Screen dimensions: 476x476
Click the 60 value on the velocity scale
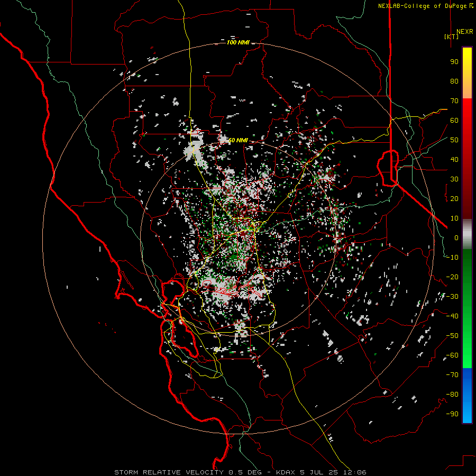tap(454, 121)
